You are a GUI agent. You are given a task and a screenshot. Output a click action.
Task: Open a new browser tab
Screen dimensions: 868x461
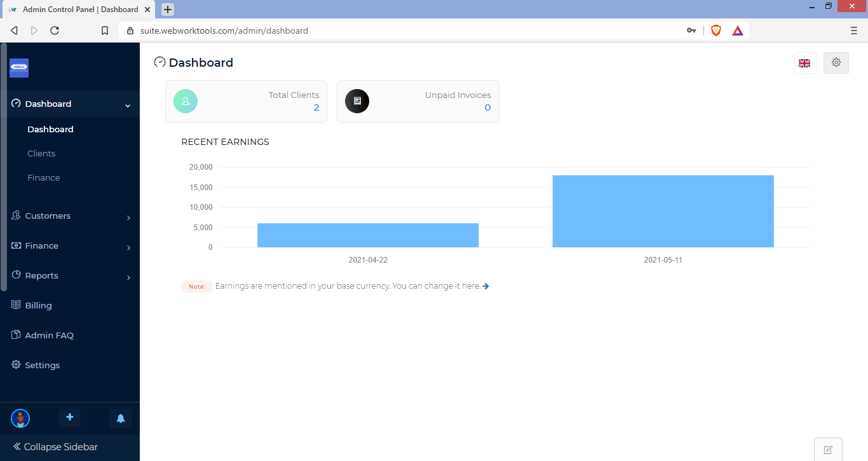click(x=168, y=10)
